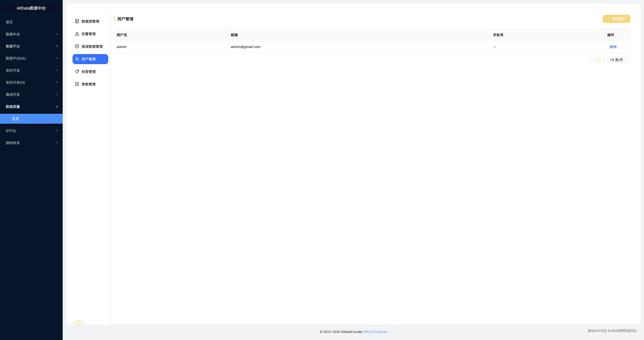The height and width of the screenshot is (340, 644).
Task: Open the 标签管理 menu item
Action: 88,72
